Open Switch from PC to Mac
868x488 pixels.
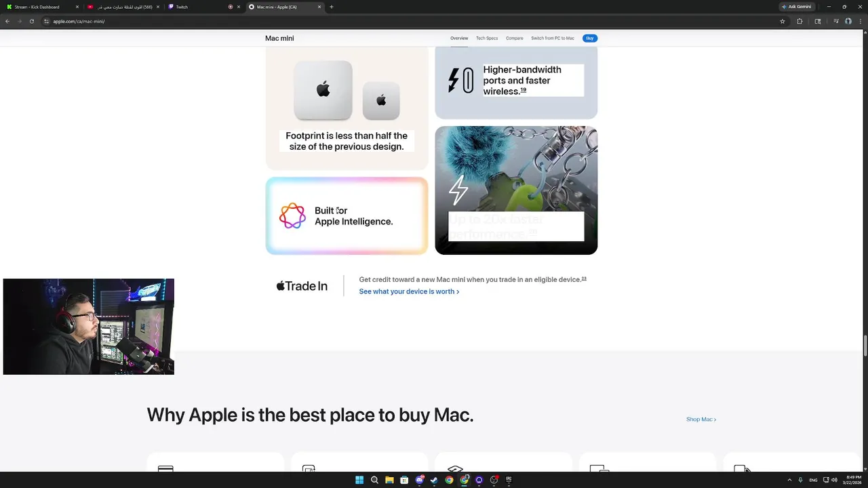(x=553, y=38)
